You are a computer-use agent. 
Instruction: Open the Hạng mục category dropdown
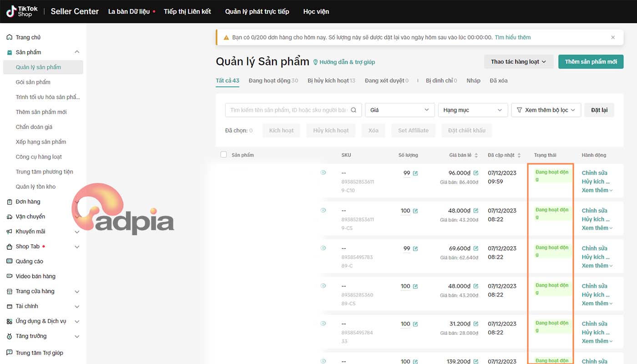[x=473, y=110]
